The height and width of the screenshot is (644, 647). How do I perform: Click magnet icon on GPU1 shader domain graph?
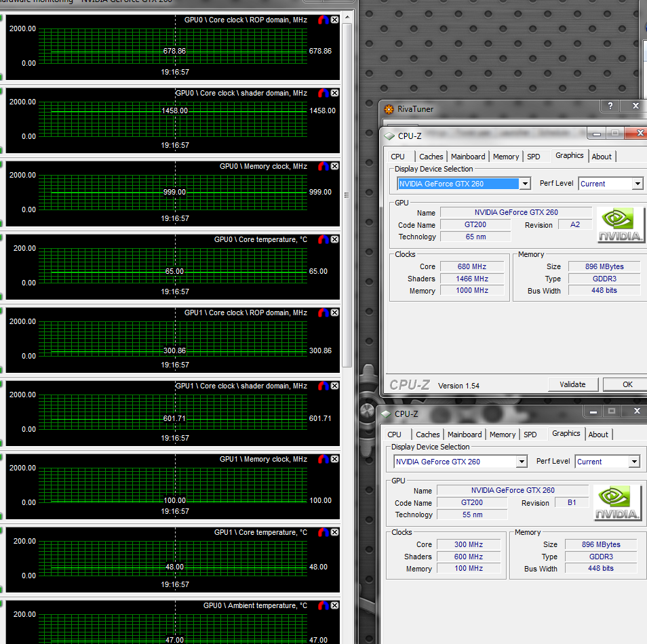tap(323, 386)
